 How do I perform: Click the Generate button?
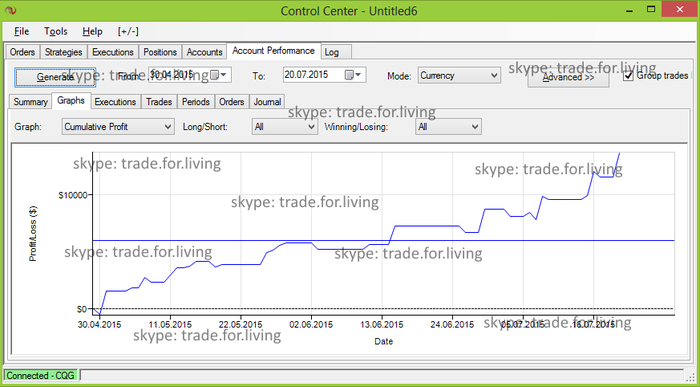pyautogui.click(x=55, y=77)
